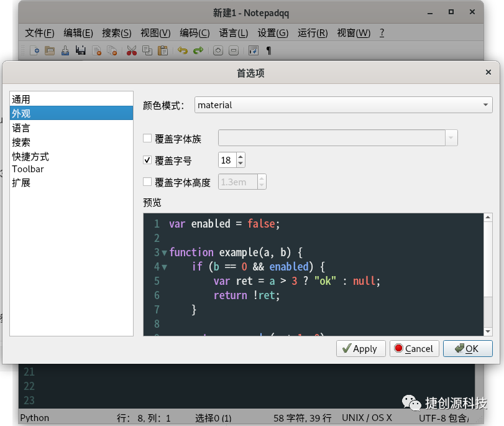Click the Show All Characters pilcrow icon

268,50
